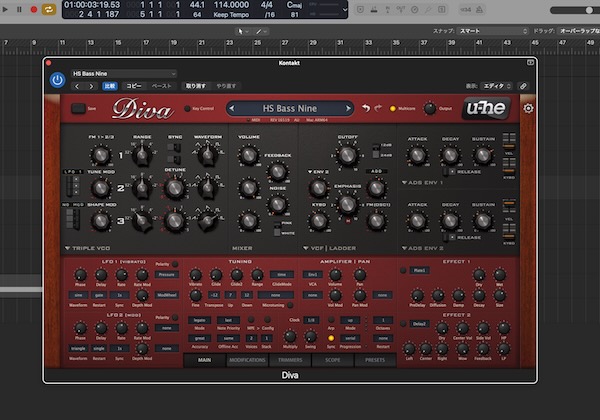Click the Cutoff knob
Viewport: 600px width, 420px height.
tap(347, 155)
